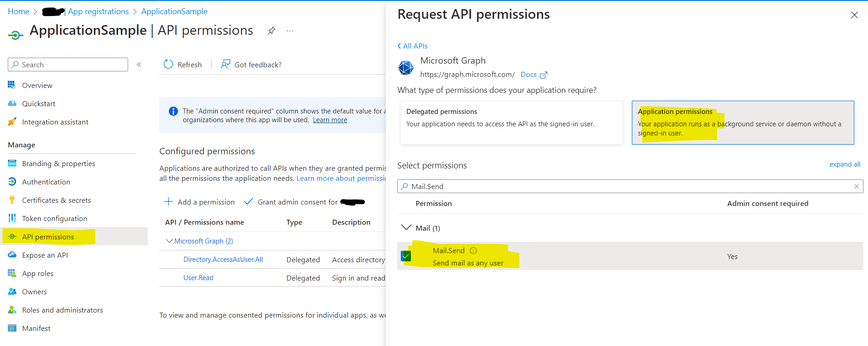Click the sidebar Search field
The image size is (868, 346).
[68, 65]
